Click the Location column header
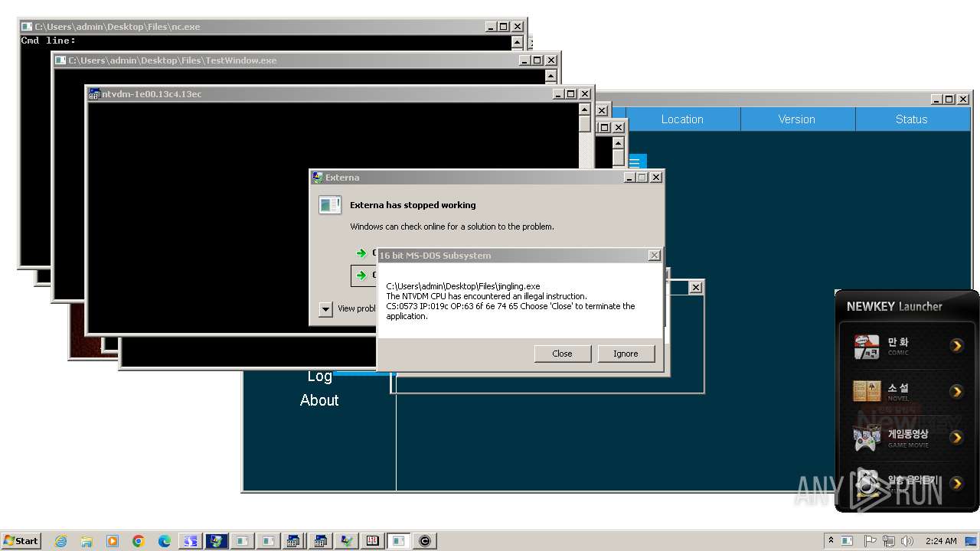The image size is (980, 551). click(682, 119)
